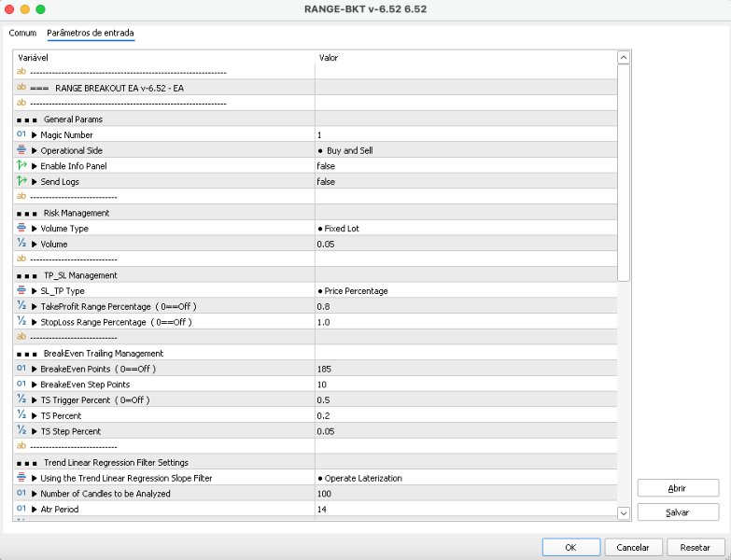Click the enum icon beside Operational Side
This screenshot has width=731, height=560.
click(x=21, y=150)
